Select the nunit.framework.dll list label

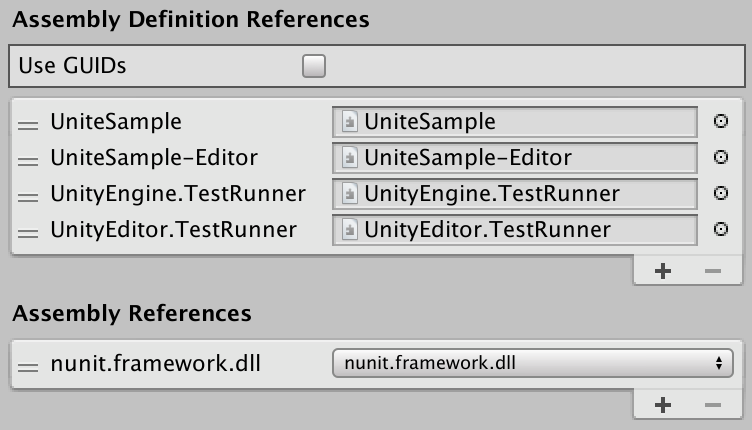click(155, 363)
